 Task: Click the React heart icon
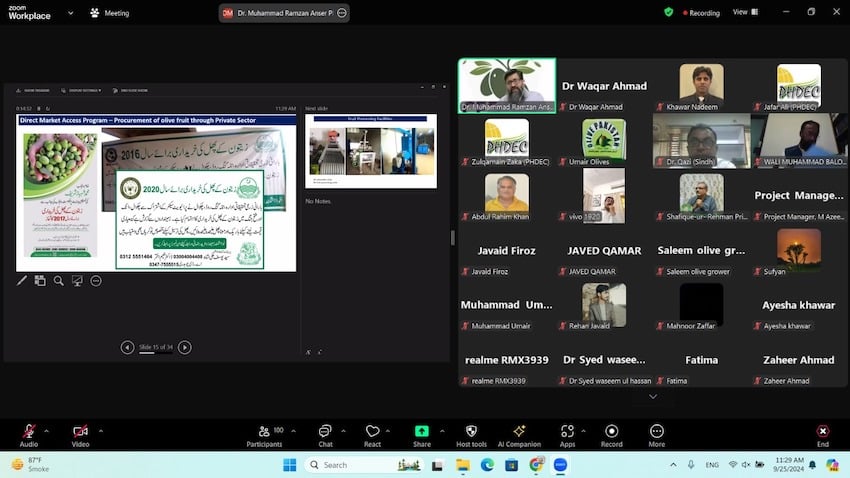tap(372, 431)
